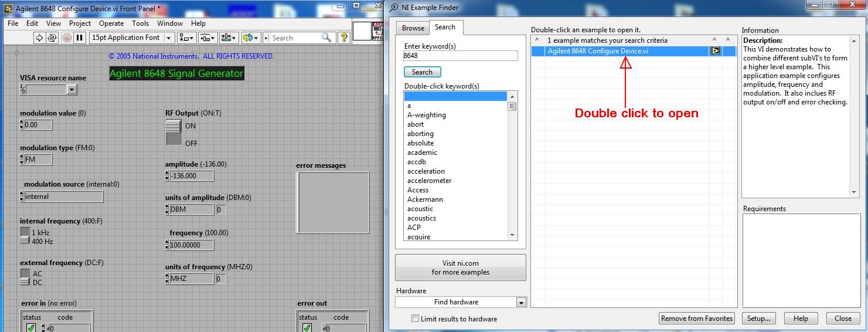Viewport: 868px width, 332px height.
Task: Toggle the external frequency AC/DC switch
Action: 25,277
